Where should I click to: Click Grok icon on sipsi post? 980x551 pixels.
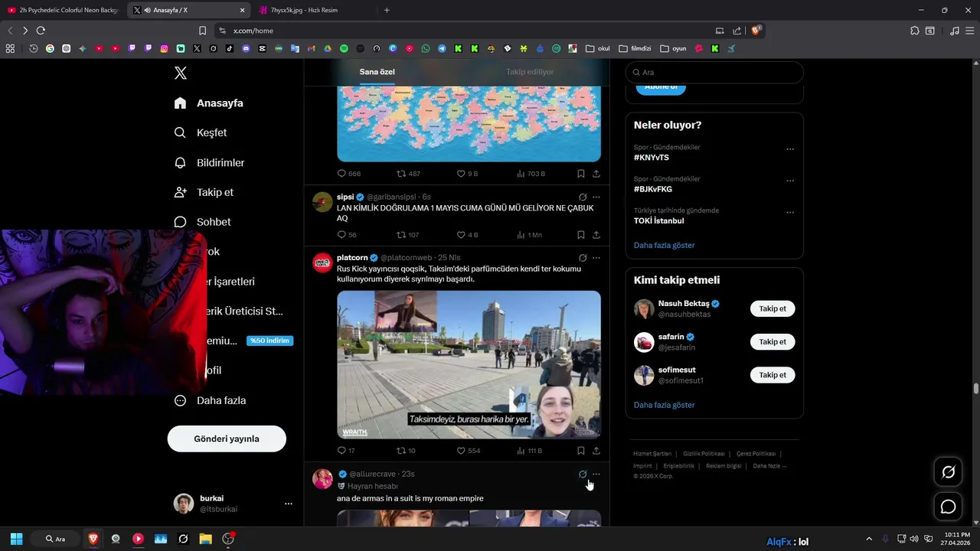point(583,197)
